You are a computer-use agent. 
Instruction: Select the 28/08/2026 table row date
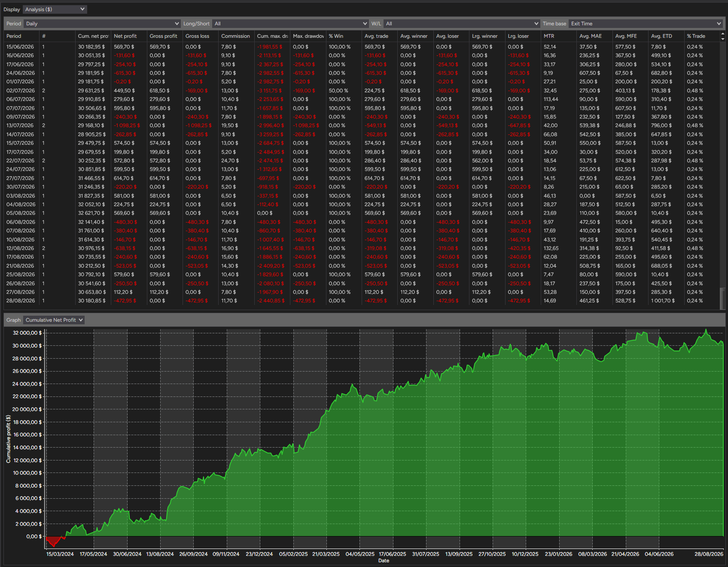[20, 301]
